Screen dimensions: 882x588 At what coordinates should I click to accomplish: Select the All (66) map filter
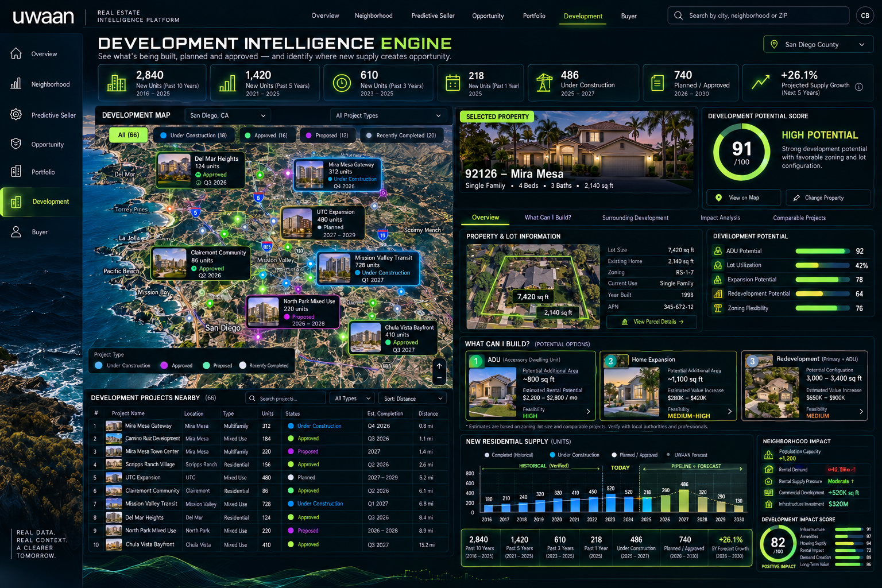click(x=129, y=135)
